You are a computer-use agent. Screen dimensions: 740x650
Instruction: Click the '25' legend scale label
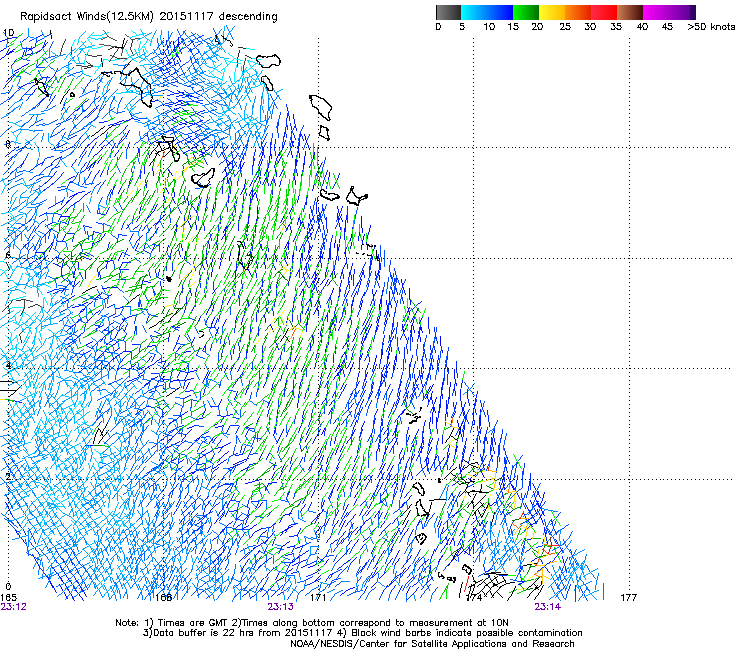tap(565, 27)
